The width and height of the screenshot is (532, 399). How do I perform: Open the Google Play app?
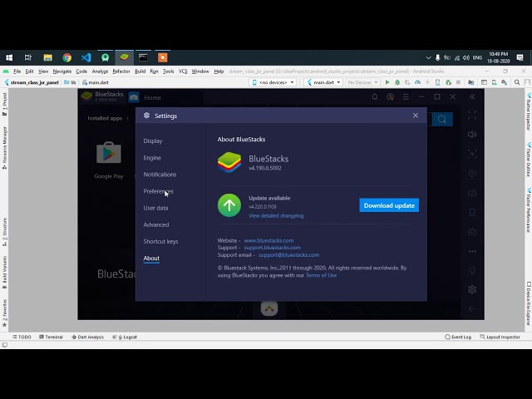[x=109, y=160]
